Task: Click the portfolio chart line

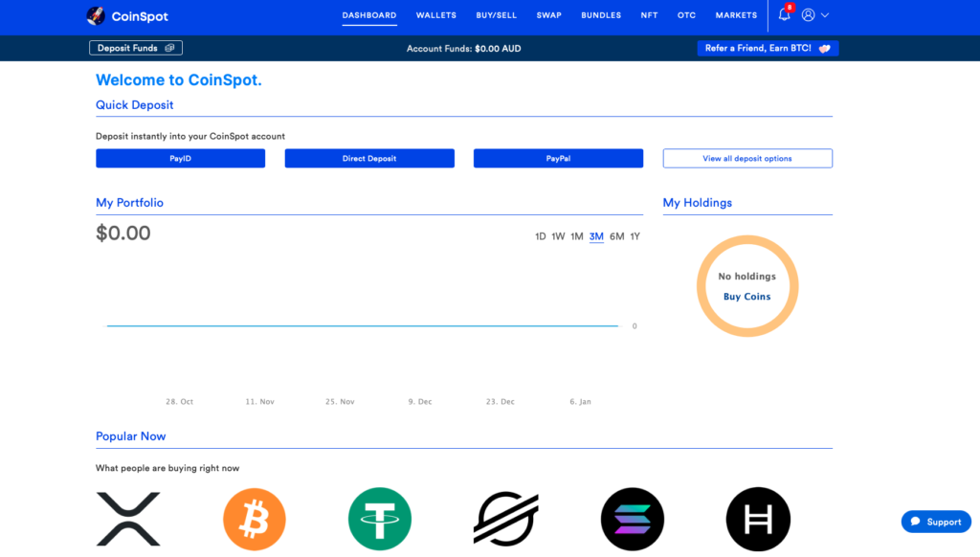Action: (363, 325)
